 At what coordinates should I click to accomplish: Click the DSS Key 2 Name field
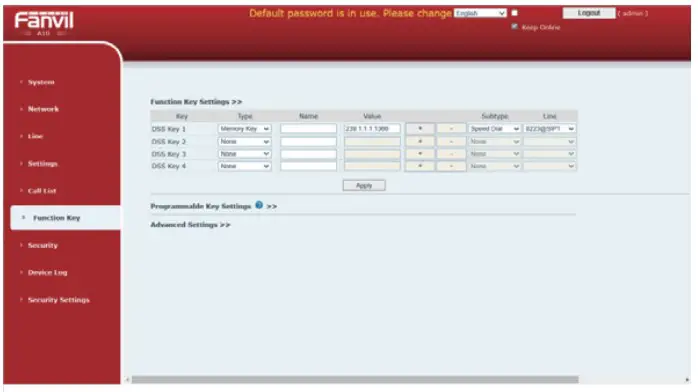pyautogui.click(x=308, y=141)
